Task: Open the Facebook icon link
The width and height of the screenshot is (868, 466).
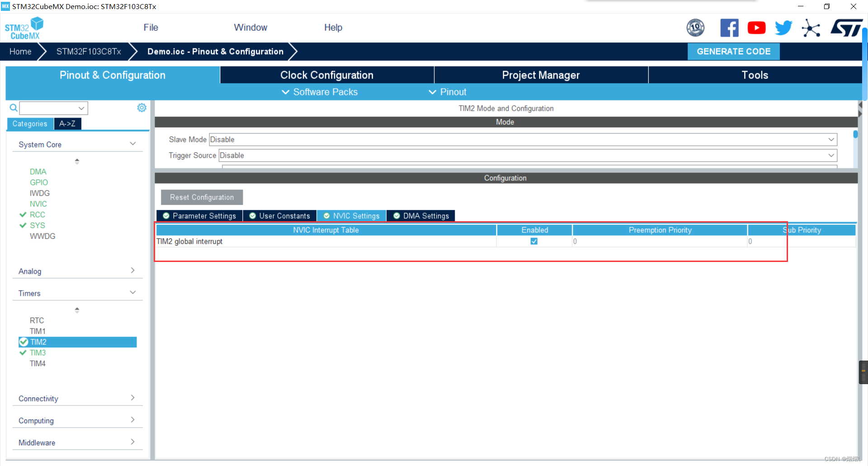Action: [729, 28]
